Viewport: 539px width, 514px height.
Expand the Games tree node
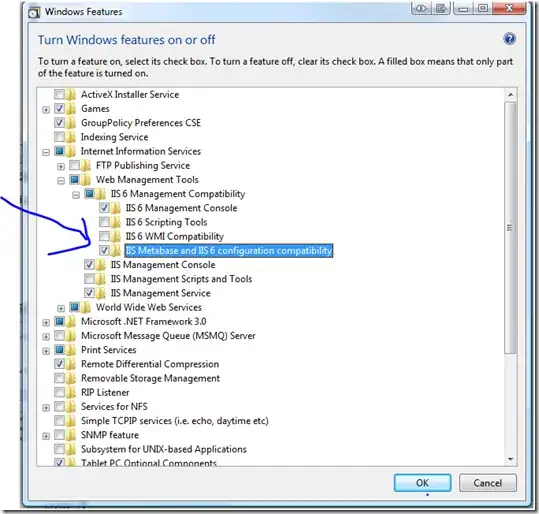46,110
